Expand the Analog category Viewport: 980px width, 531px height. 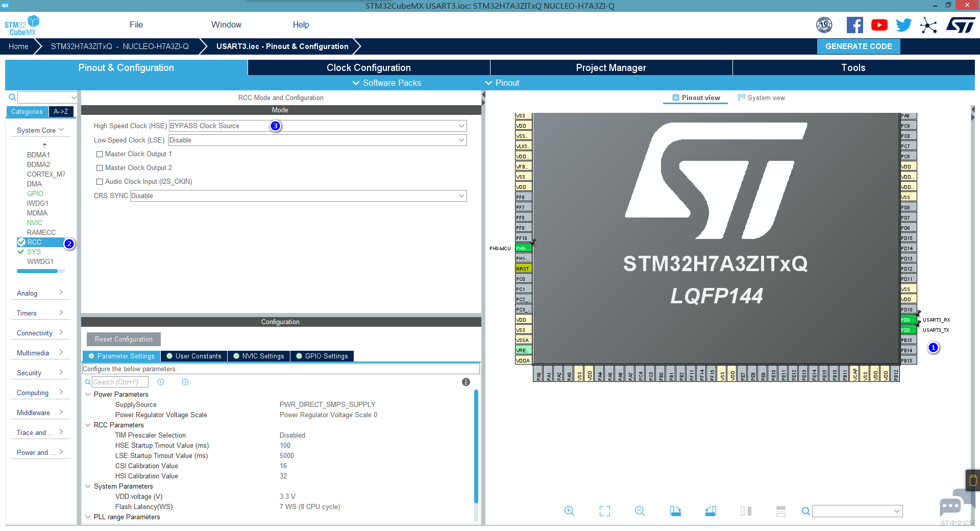pos(40,293)
